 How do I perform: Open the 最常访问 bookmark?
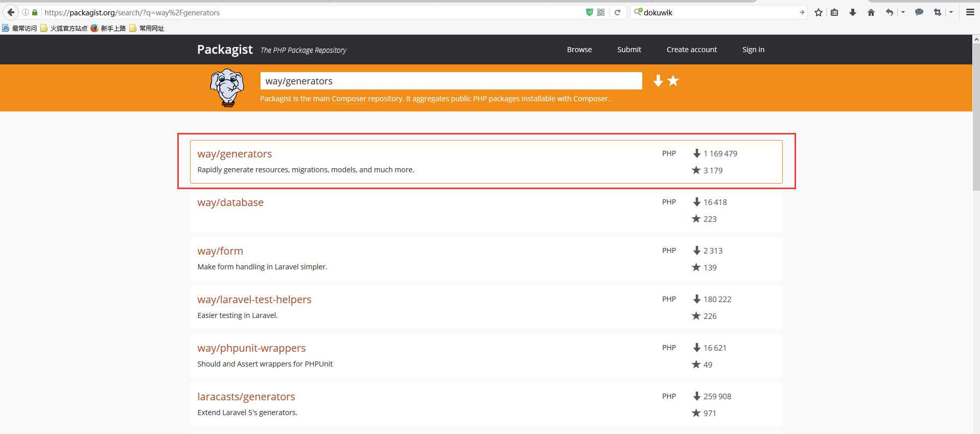[x=19, y=28]
